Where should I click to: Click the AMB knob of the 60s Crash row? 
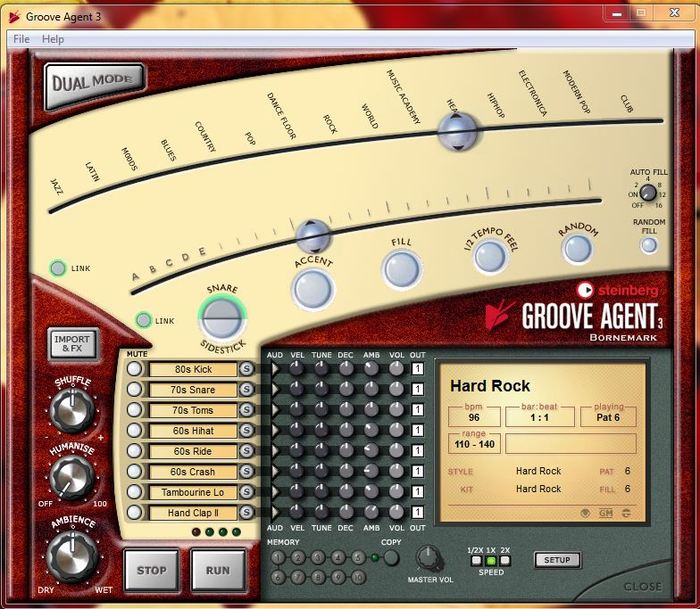pos(371,471)
